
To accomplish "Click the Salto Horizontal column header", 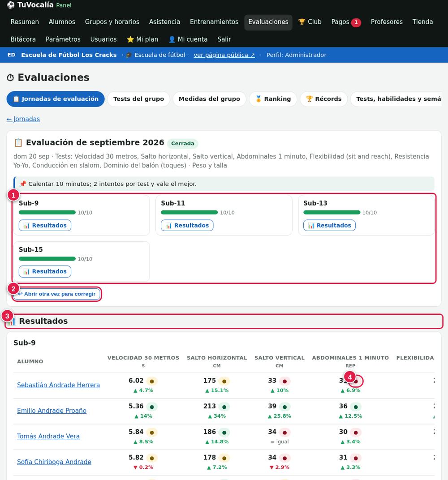I will point(217,361).
